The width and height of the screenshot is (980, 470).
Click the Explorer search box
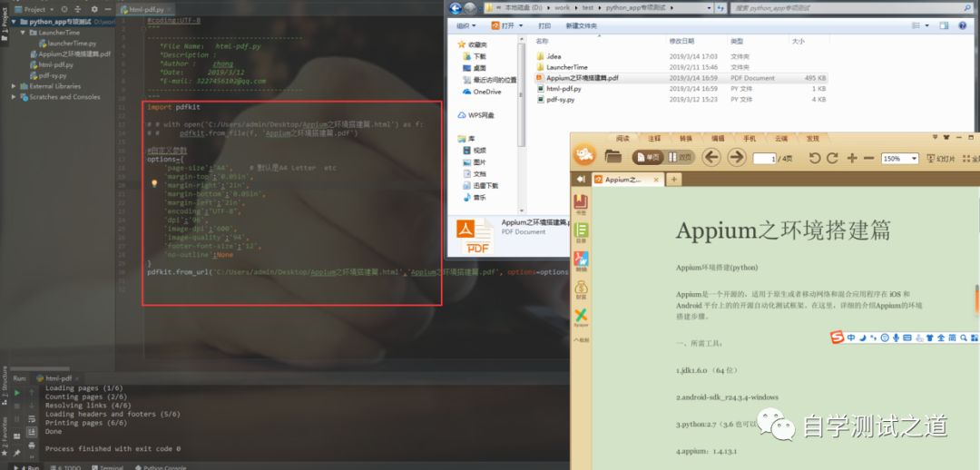(850, 8)
